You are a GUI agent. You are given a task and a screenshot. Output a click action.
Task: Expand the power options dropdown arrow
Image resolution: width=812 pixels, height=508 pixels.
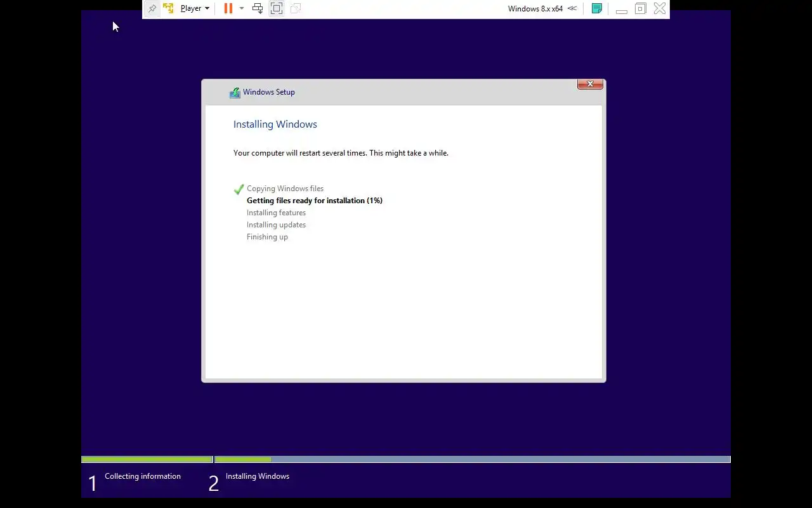(x=242, y=8)
